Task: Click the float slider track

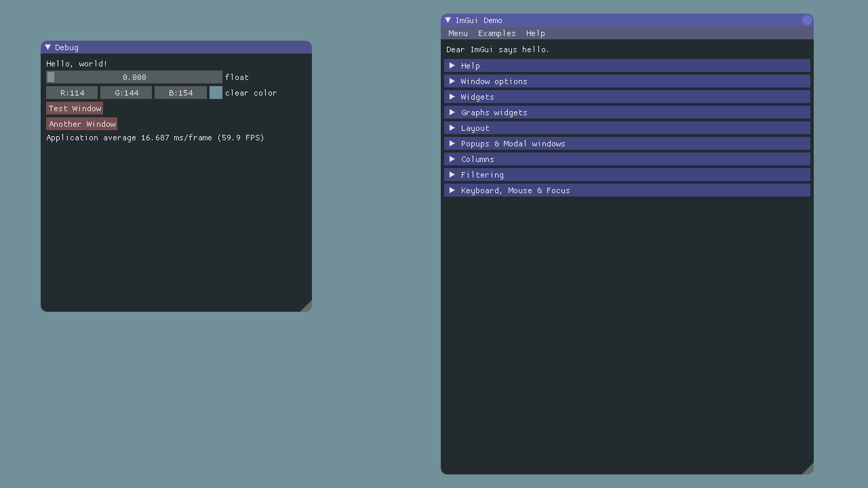Action: click(x=134, y=77)
